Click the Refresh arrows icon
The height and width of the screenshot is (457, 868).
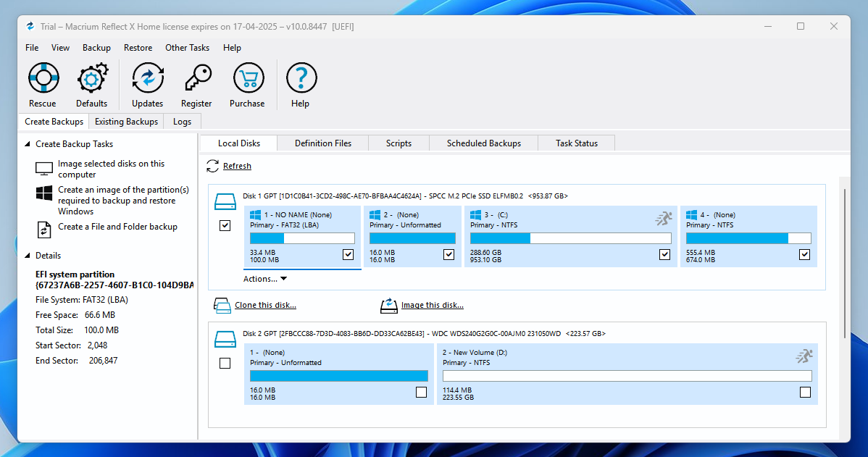(x=212, y=166)
